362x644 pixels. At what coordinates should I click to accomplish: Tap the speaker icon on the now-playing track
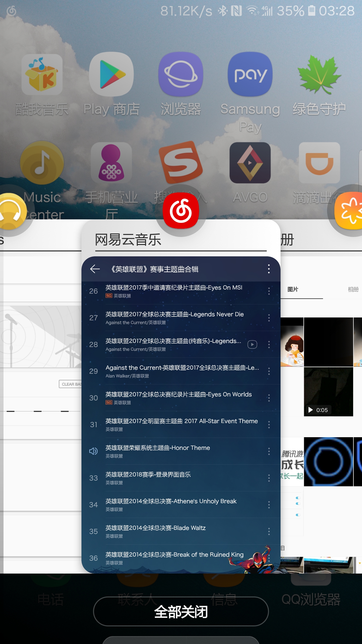(94, 451)
